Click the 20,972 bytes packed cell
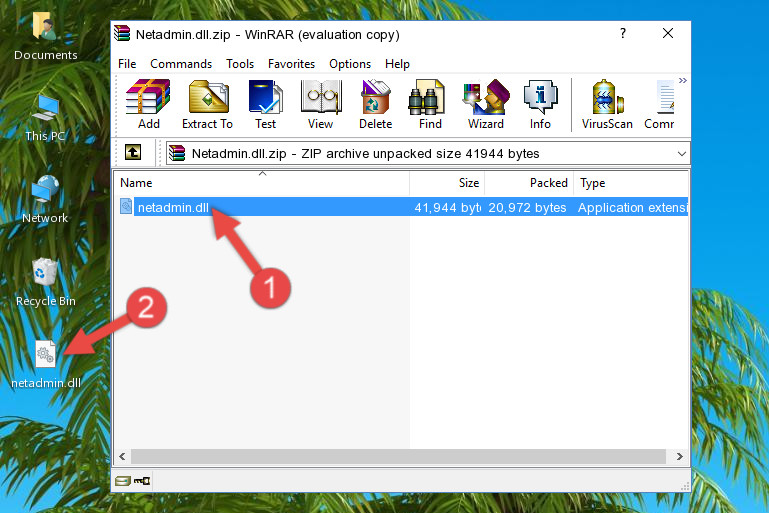 tap(527, 207)
